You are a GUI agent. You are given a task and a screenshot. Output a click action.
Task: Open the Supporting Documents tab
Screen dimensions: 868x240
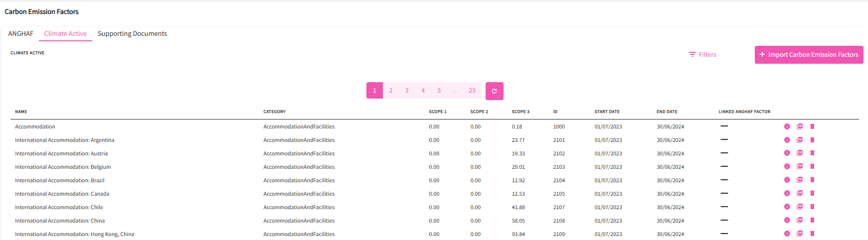[x=132, y=34]
